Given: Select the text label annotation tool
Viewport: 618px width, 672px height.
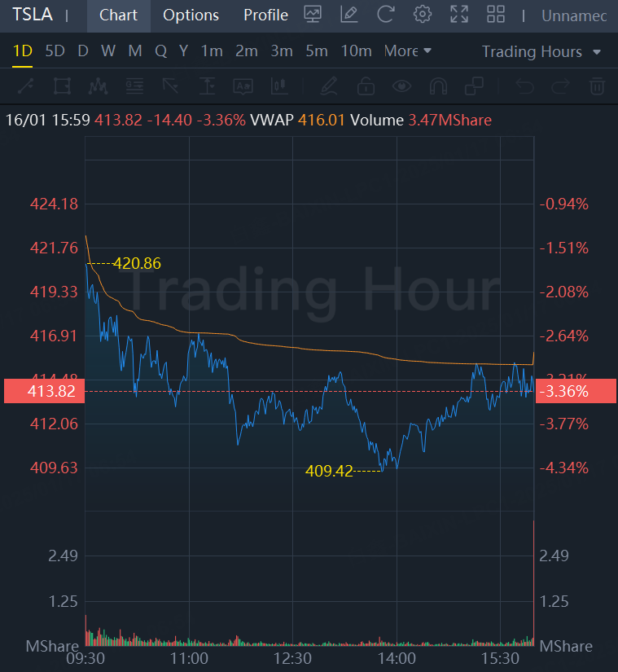Looking at the screenshot, I should (x=243, y=86).
